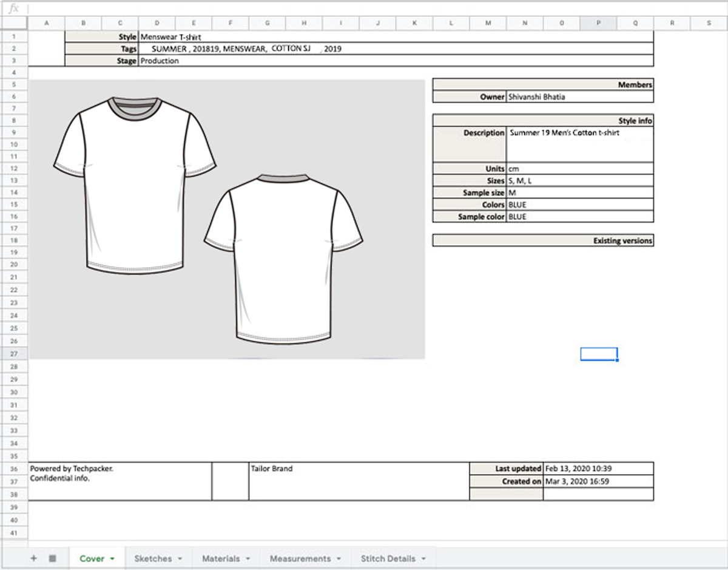Click the add sheet plus icon
This screenshot has height=570, width=728.
[x=34, y=558]
